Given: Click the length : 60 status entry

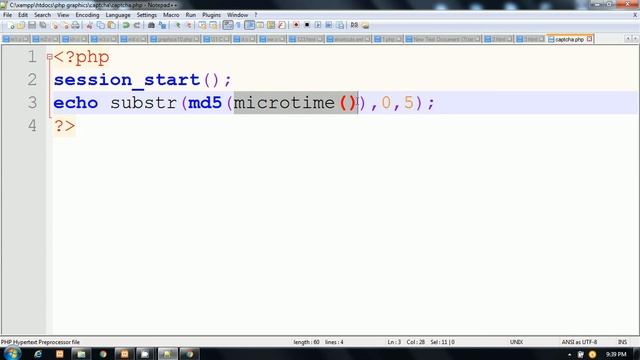Looking at the screenshot, I should click(306, 342).
